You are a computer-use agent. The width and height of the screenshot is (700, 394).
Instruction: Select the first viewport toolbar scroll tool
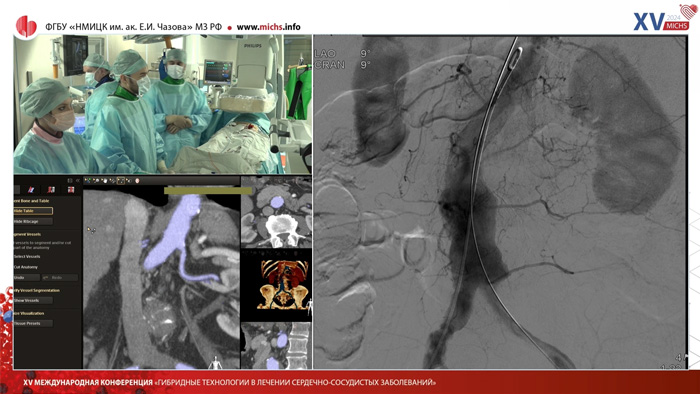[x=88, y=180]
